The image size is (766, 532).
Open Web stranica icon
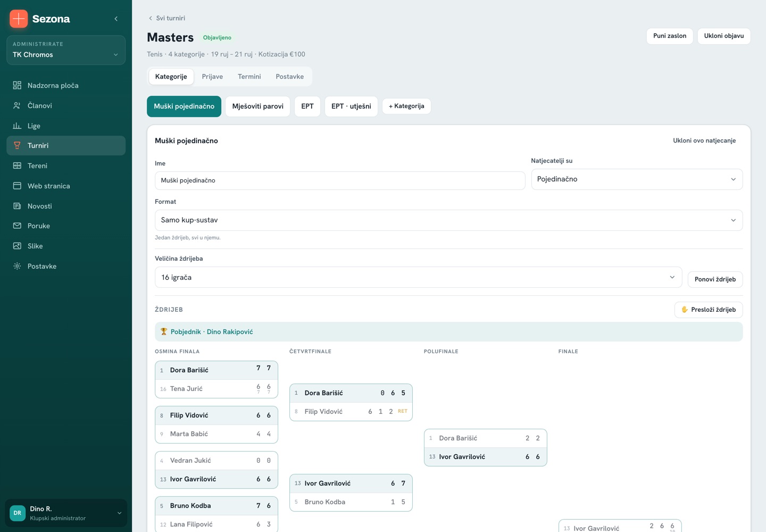[x=17, y=186]
